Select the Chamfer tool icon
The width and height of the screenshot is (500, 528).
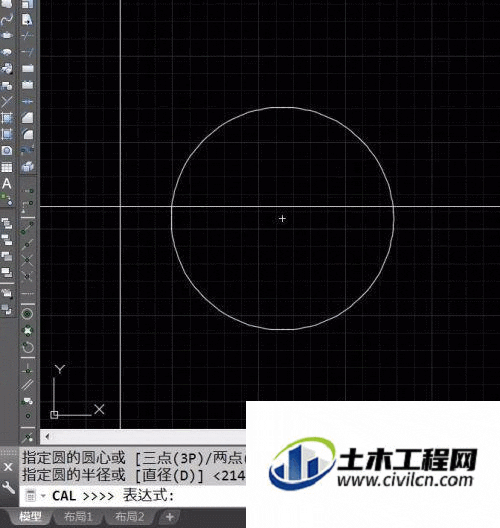point(28,118)
